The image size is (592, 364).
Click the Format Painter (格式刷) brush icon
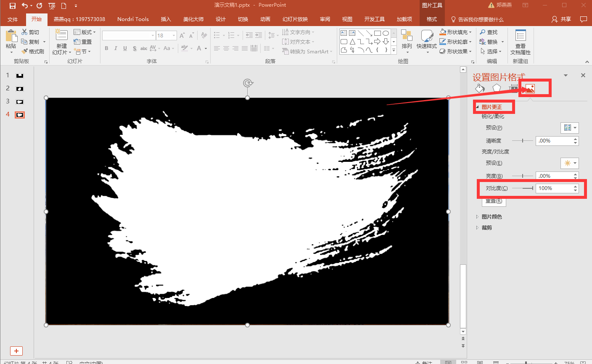pyautogui.click(x=25, y=51)
